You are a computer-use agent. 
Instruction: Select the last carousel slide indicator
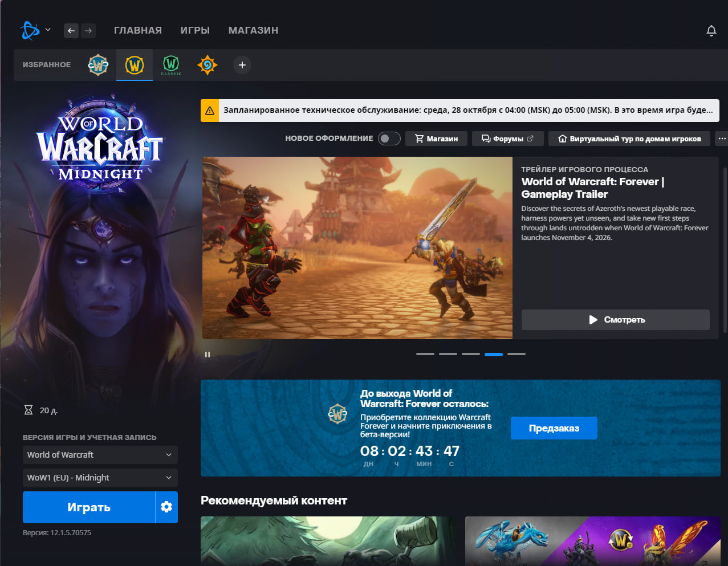[x=516, y=354]
